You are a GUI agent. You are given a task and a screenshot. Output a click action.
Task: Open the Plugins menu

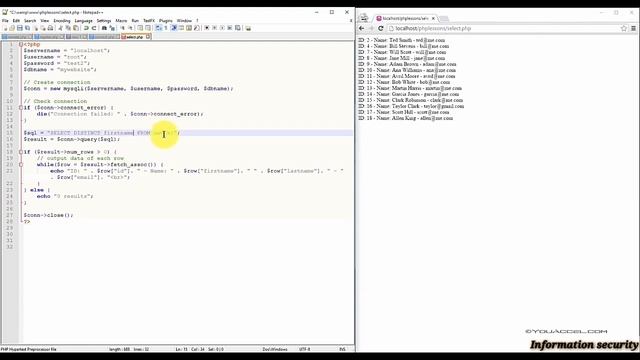(166, 20)
